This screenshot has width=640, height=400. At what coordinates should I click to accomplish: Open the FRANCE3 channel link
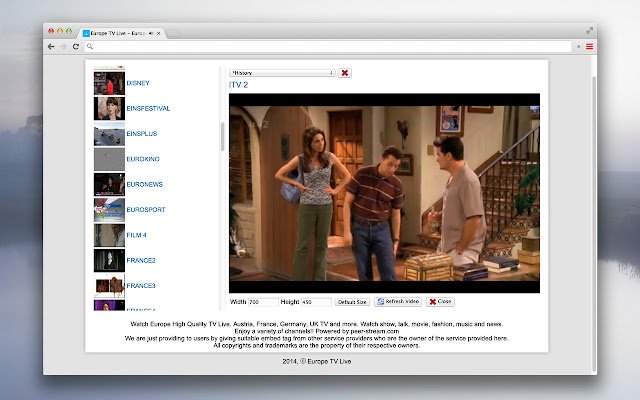point(141,286)
